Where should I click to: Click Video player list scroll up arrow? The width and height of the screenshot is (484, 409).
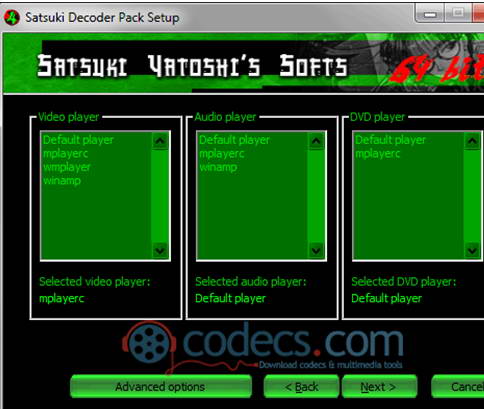160,141
